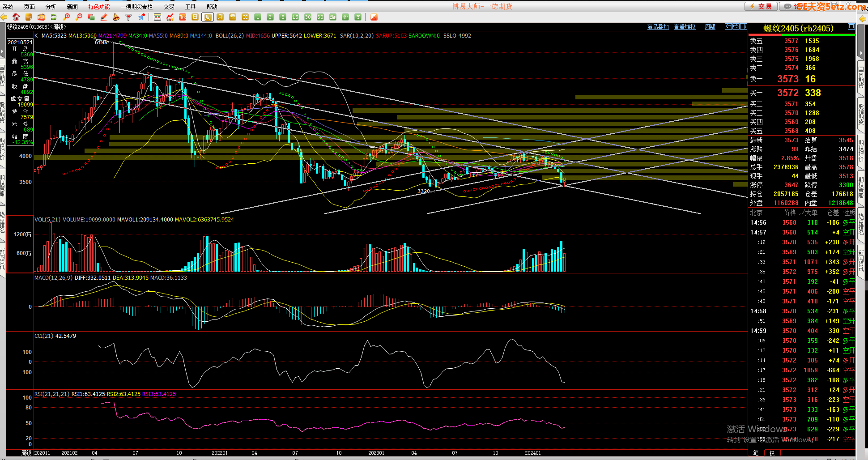Switch to daily 日 period
Screen dimensions: 868x460
coord(195,17)
